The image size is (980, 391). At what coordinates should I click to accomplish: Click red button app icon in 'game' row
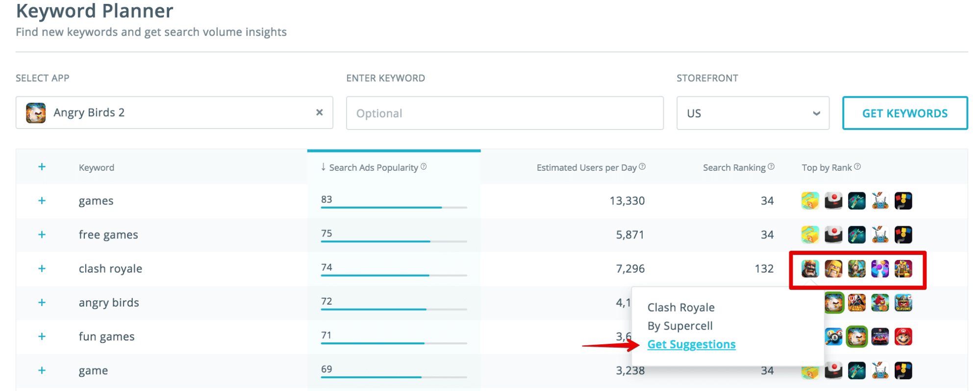pos(833,370)
